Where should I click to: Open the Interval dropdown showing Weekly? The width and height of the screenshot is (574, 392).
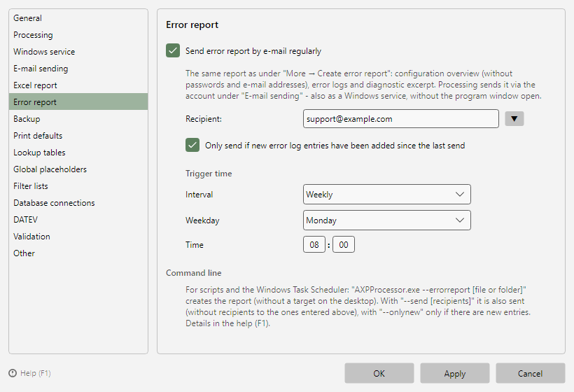click(x=387, y=195)
